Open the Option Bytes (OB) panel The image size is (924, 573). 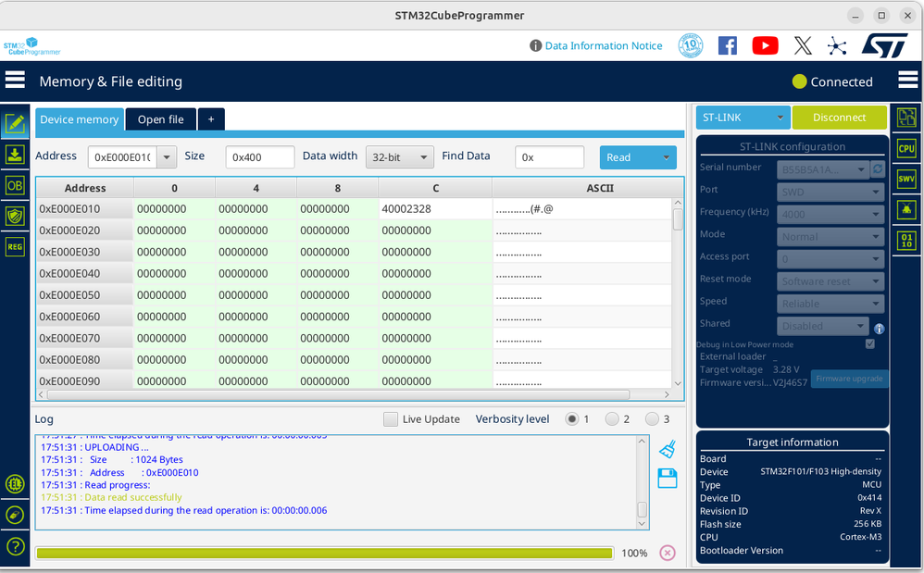(x=15, y=185)
